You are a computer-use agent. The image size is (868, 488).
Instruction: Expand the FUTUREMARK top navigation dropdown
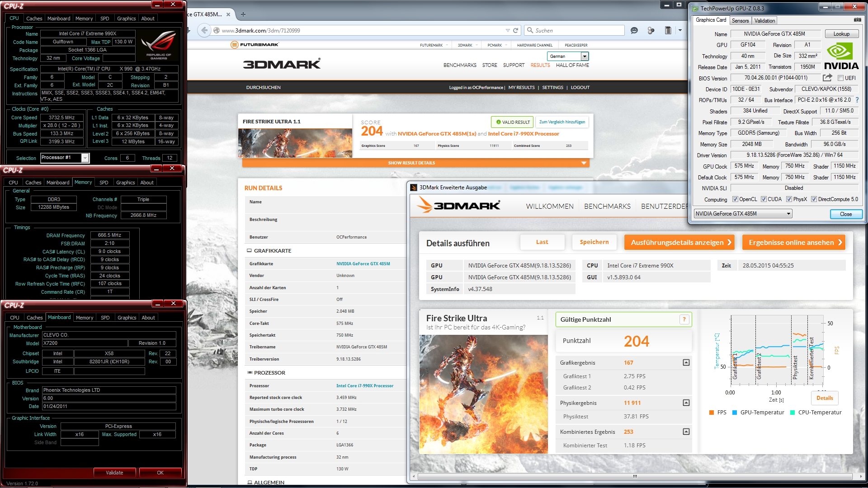(x=447, y=45)
